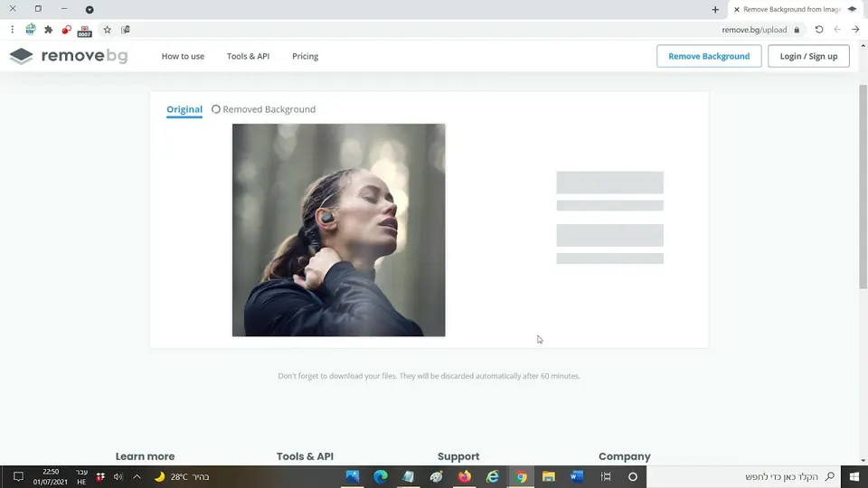Open the Extensions puzzle-piece icon
This screenshot has height=488, width=868.
pos(49,30)
